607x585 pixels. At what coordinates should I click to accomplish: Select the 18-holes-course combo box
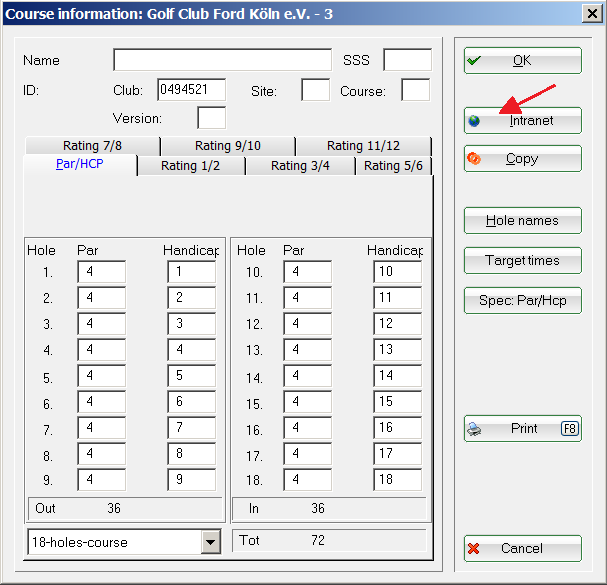point(124,542)
